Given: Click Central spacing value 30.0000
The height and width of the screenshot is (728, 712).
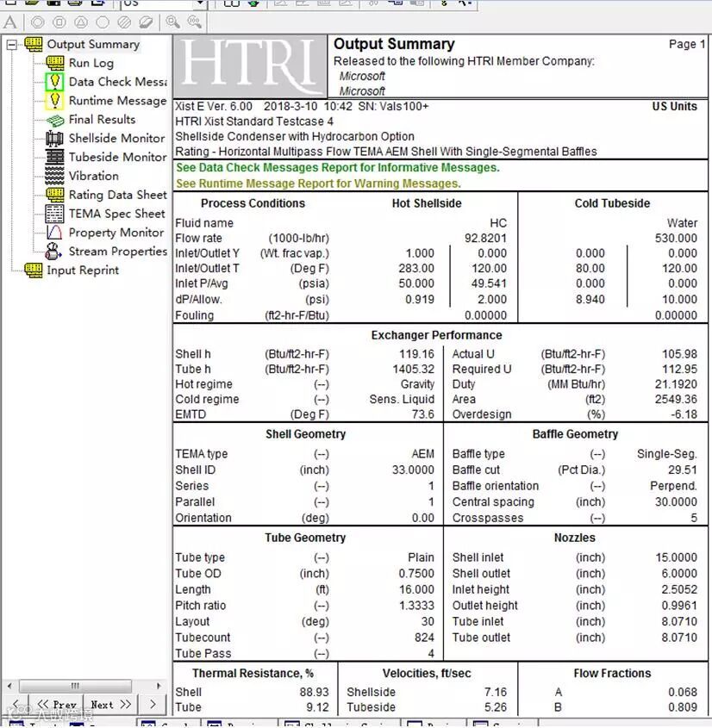Looking at the screenshot, I should coord(676,502).
